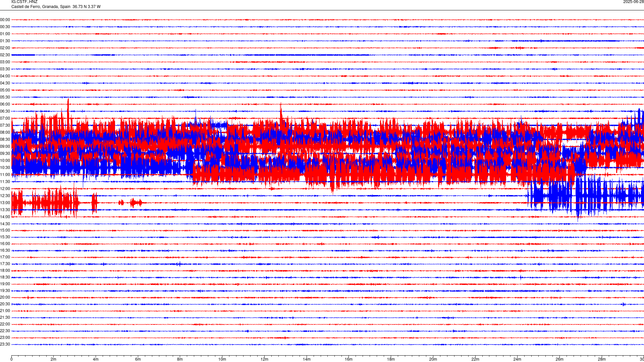Image resolution: width=644 pixels, height=362 pixels.
Task: Click the 22:00 time row label
Action: pos(5,324)
